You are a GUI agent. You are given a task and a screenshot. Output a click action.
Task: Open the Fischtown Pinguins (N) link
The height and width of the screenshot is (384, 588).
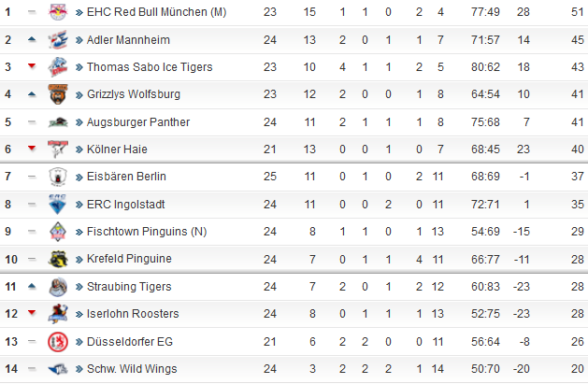pos(147,232)
